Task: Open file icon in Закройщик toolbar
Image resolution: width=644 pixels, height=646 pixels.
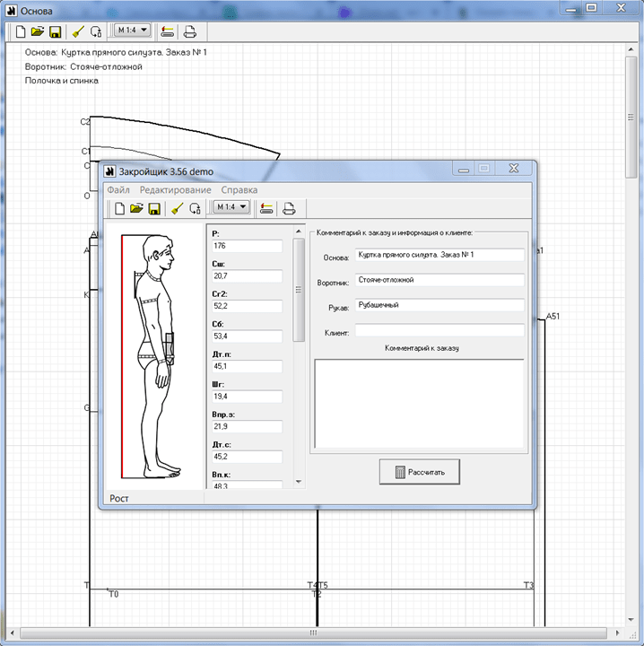Action: [x=136, y=208]
